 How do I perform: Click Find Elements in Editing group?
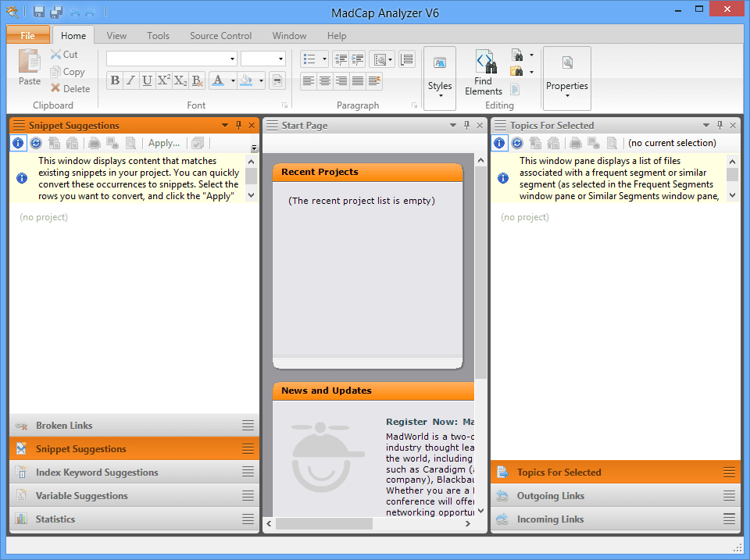tap(484, 72)
